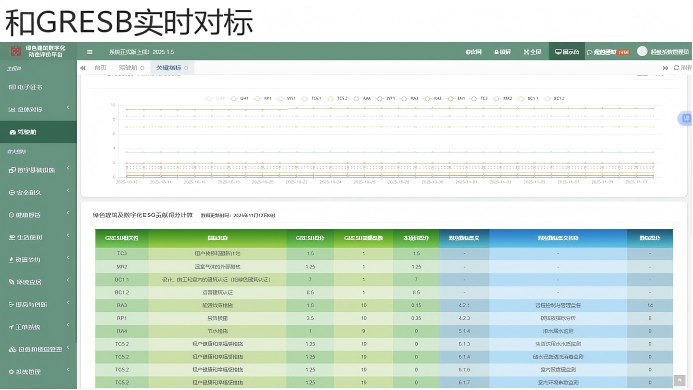Screen dimensions: 693x390
Task: Toggle the WS1 series in chart legend
Action: point(286,99)
